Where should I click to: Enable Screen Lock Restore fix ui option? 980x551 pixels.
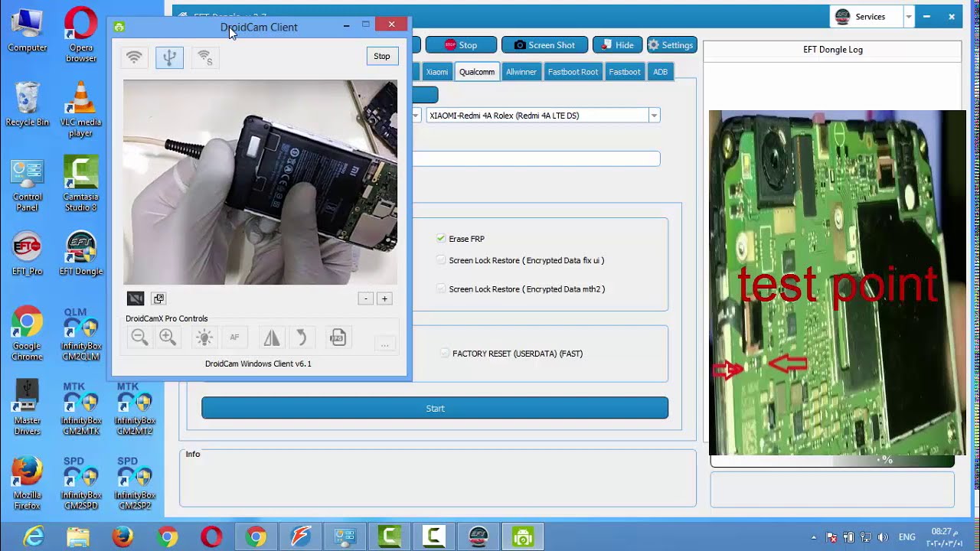441,260
